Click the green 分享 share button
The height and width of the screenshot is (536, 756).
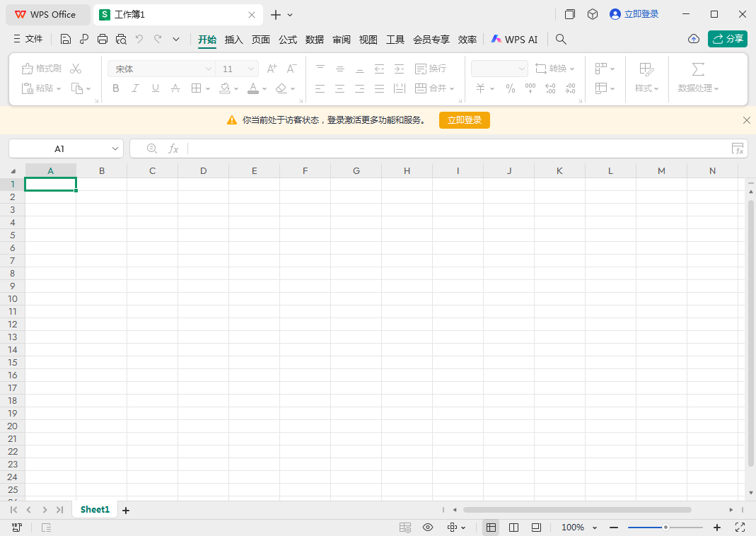728,39
